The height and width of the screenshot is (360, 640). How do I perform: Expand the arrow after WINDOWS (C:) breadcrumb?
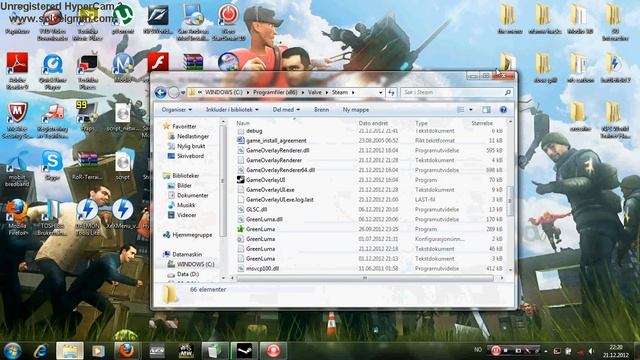click(248, 93)
